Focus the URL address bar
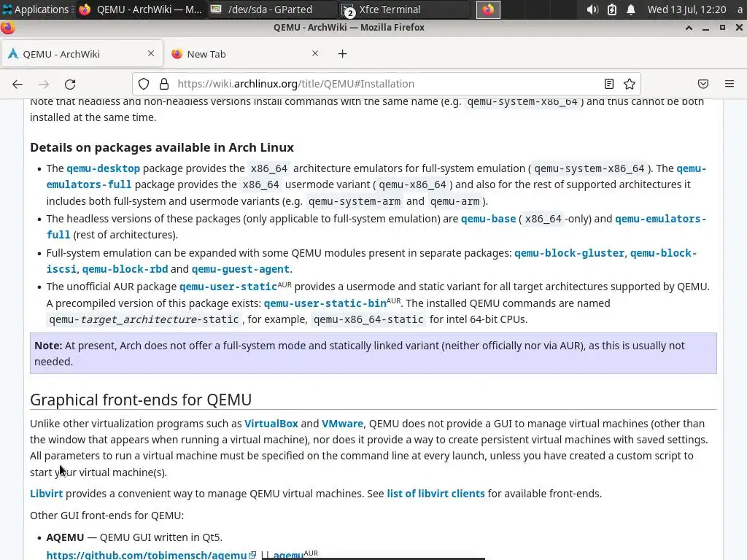 pyautogui.click(x=386, y=84)
